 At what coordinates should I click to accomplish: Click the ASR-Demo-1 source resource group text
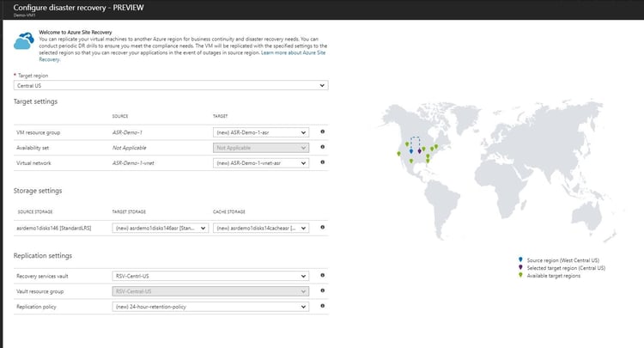point(127,132)
